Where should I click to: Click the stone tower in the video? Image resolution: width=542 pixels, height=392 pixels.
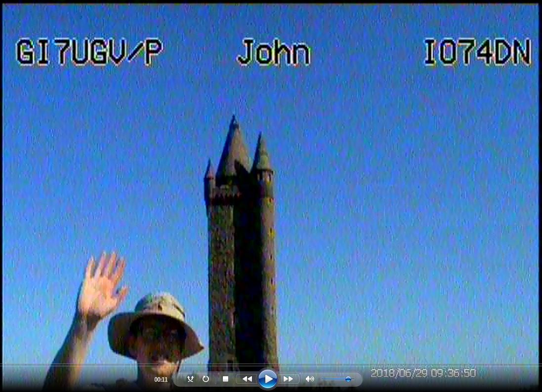tap(241, 257)
